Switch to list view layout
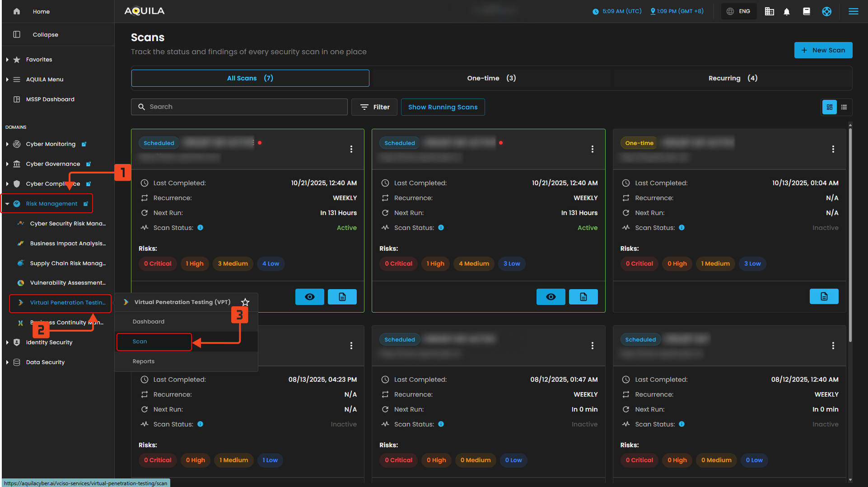The image size is (868, 487). (x=844, y=107)
